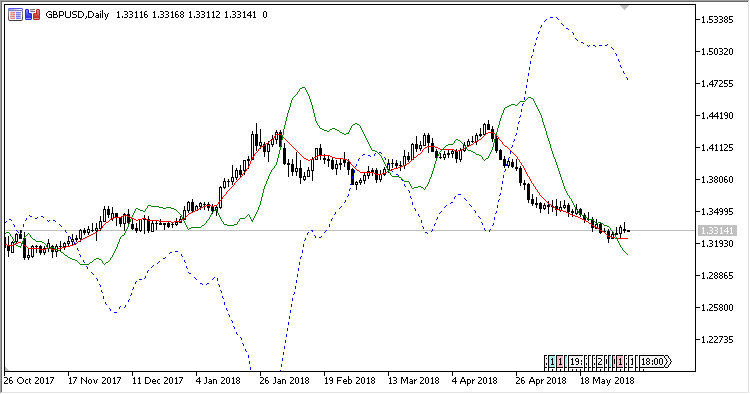Click the 1.38060 level on price scale
The image size is (750, 394).
click(x=717, y=180)
